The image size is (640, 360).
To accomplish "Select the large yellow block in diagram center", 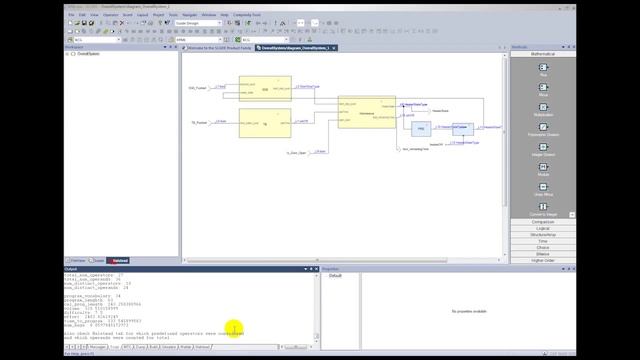I will coord(367,112).
